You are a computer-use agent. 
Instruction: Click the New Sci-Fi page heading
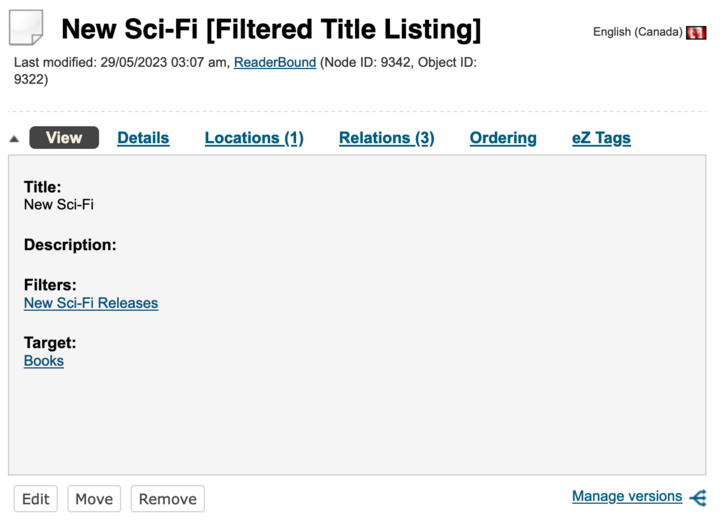[x=271, y=29]
